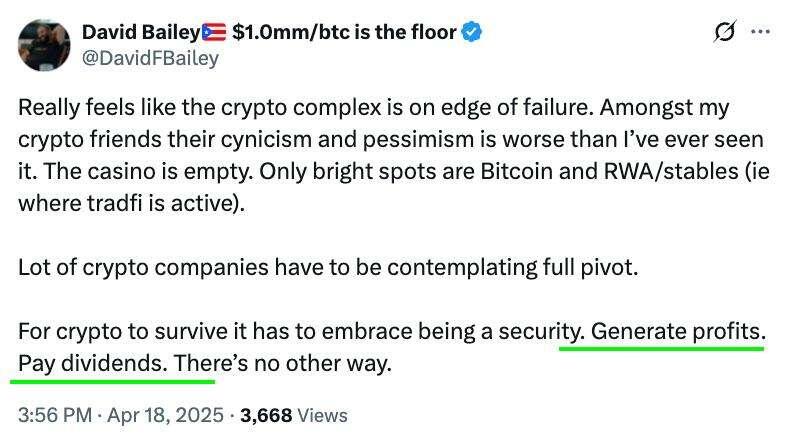
Task: Visit the @DavidFBailey handle link
Action: 150,58
